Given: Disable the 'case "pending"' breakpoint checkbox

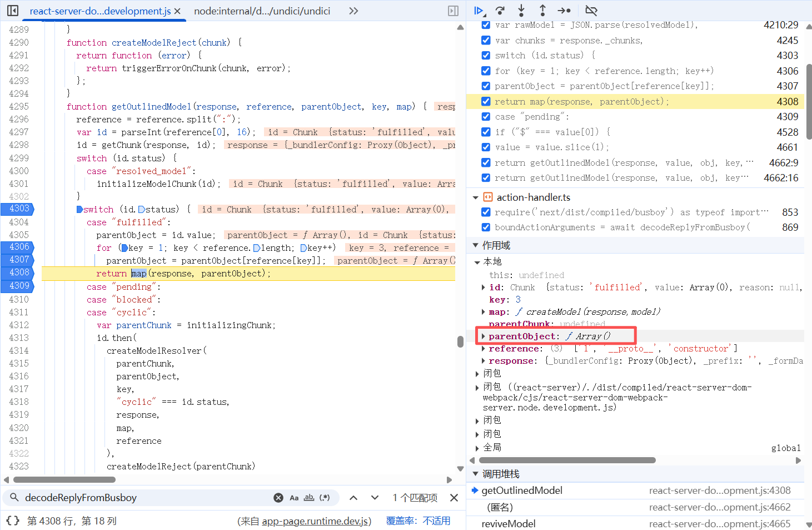Looking at the screenshot, I should click(x=486, y=116).
